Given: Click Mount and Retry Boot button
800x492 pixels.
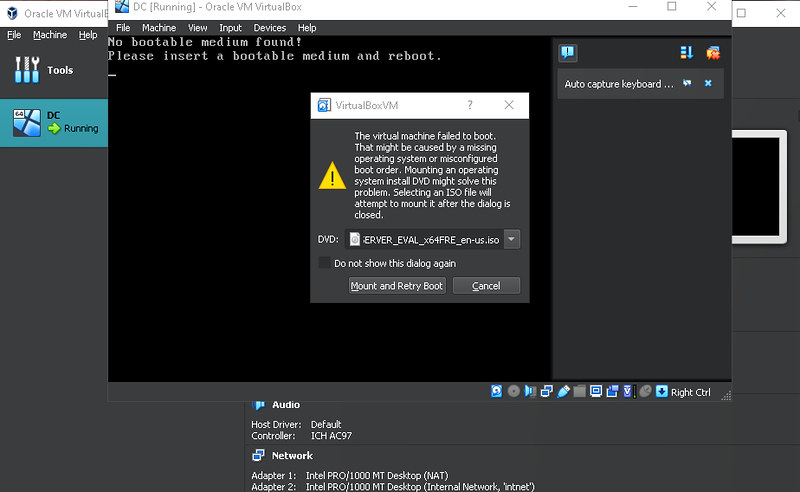Looking at the screenshot, I should [x=397, y=286].
